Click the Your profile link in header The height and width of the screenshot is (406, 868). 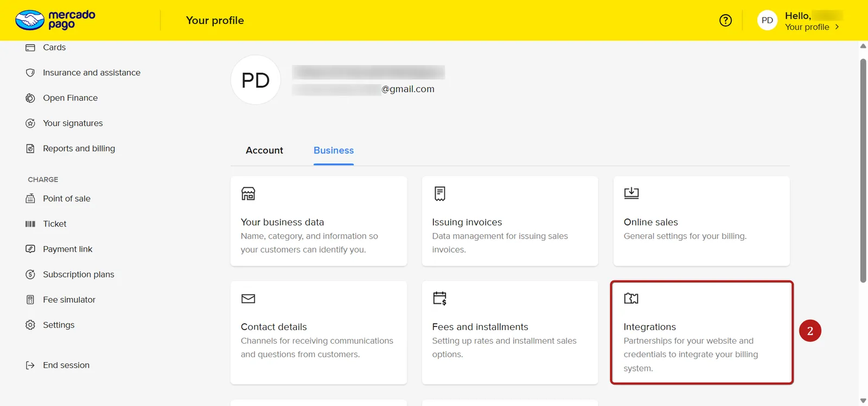click(x=807, y=27)
